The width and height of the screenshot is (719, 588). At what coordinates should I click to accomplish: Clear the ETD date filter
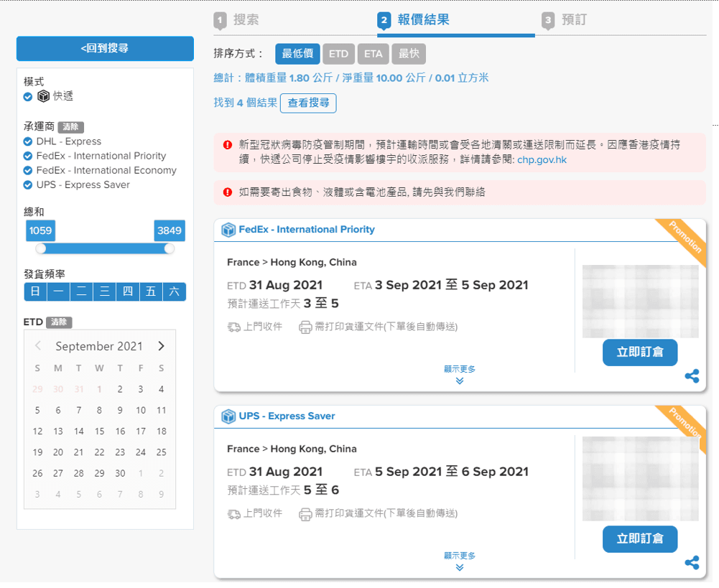(x=59, y=322)
